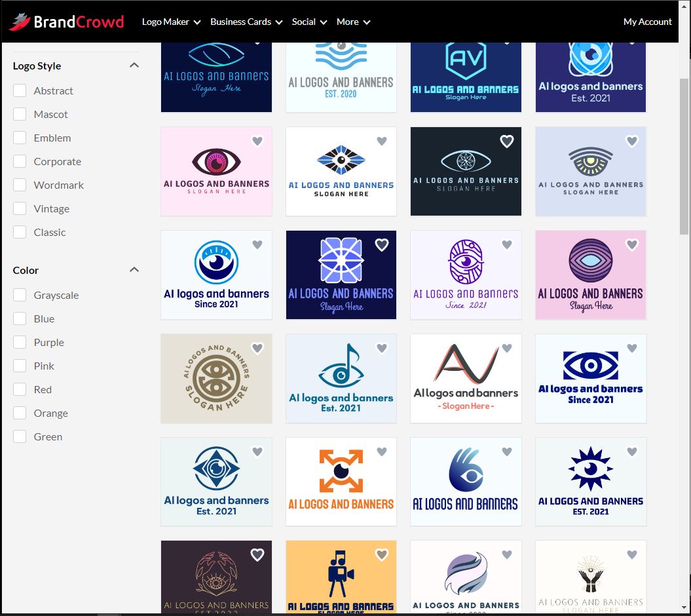Filter by Grayscale color
Viewport: 691px width, 616px height.
pyautogui.click(x=20, y=295)
